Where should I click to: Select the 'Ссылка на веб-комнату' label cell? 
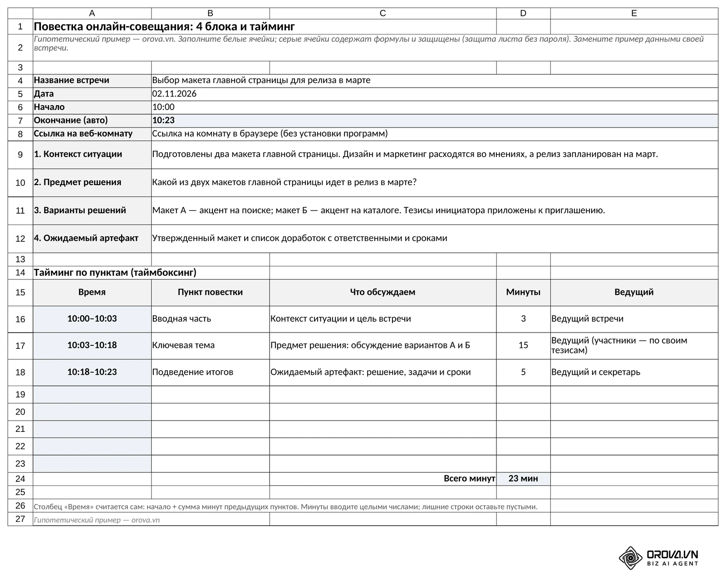coord(92,134)
